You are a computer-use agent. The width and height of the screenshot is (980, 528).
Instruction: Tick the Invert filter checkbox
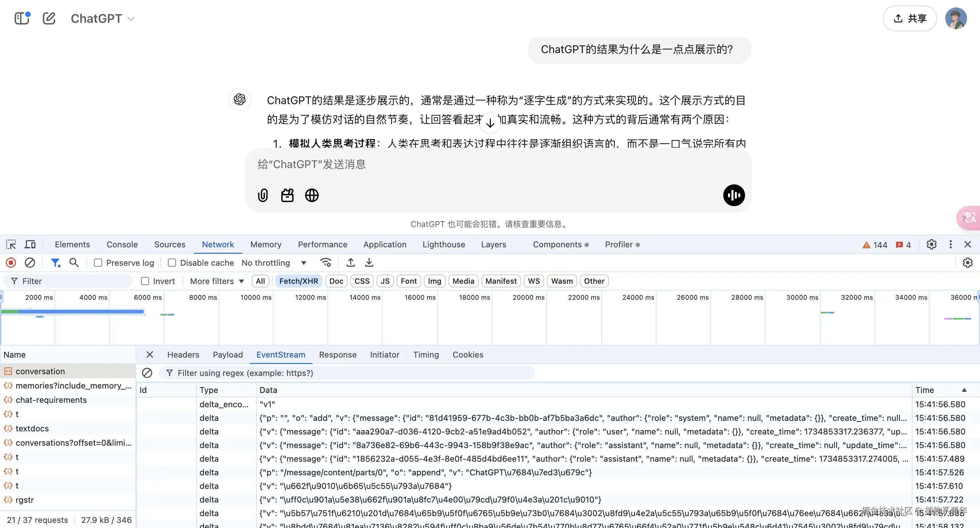(x=145, y=281)
